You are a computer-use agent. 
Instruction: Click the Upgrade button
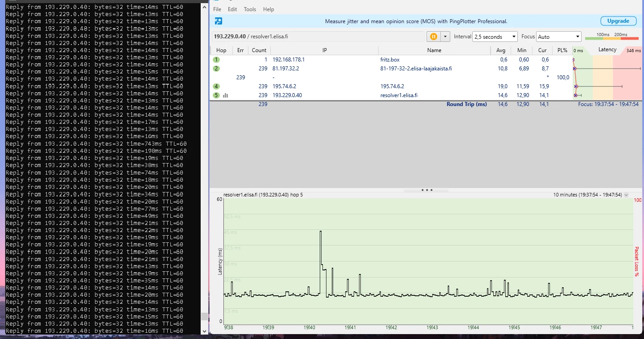click(x=618, y=21)
